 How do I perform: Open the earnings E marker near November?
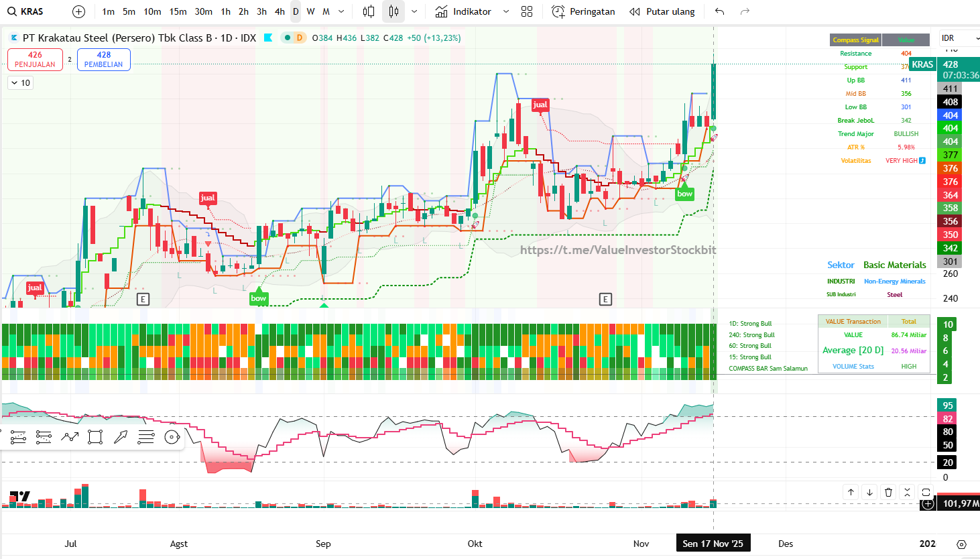click(x=605, y=299)
